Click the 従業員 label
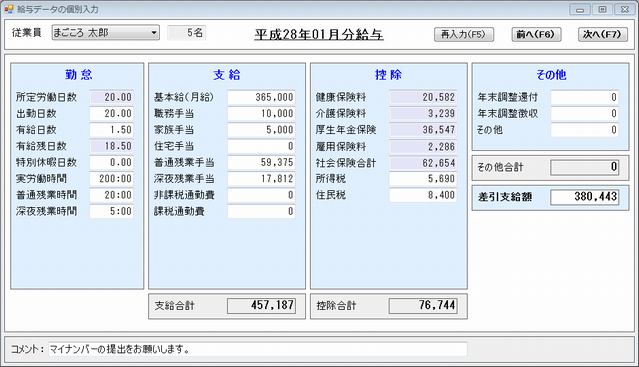Viewport: 639px width, 367px height. tap(27, 33)
